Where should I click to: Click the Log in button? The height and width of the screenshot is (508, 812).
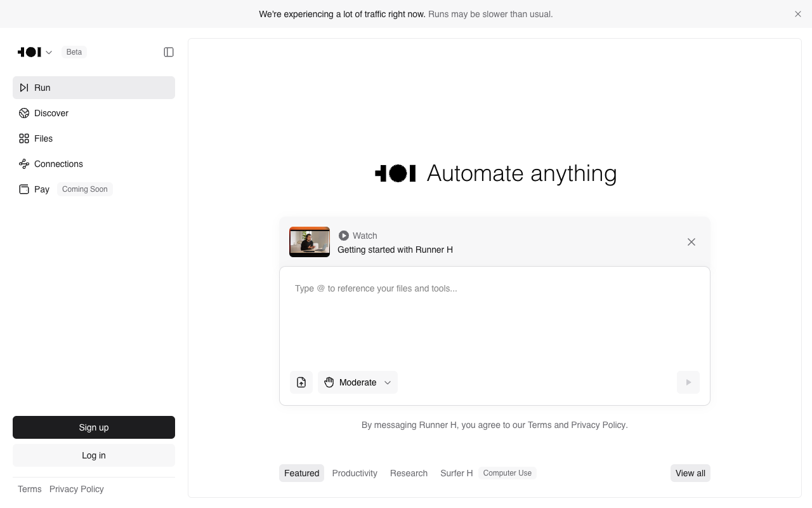(x=94, y=455)
